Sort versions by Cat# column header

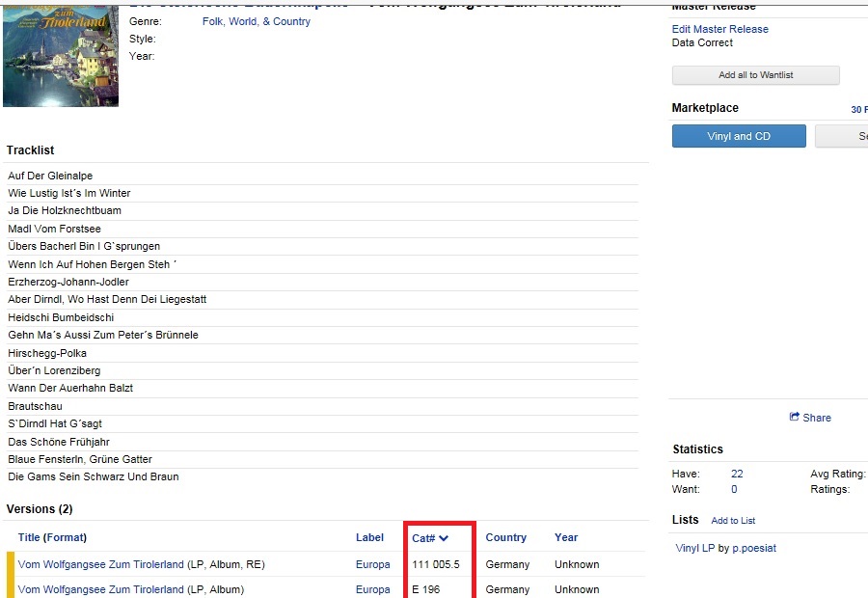[x=423, y=538]
